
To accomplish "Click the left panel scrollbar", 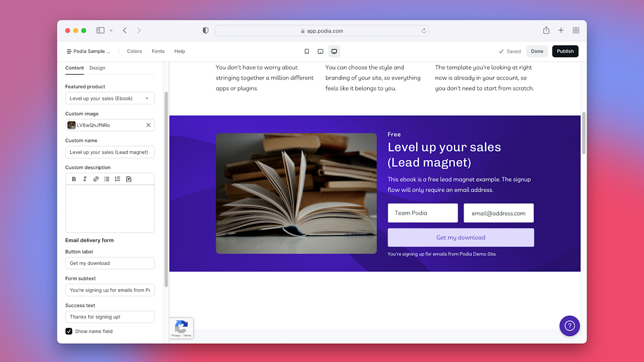I will (x=166, y=189).
